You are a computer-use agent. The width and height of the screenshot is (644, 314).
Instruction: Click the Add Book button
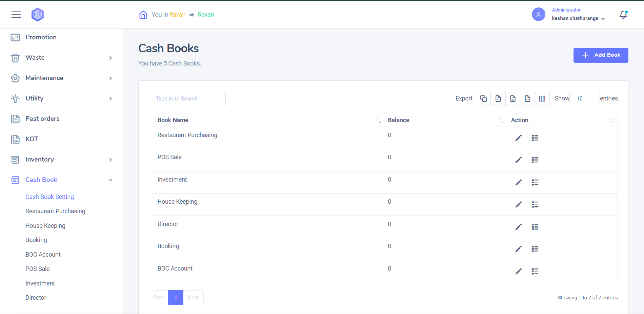pos(601,55)
